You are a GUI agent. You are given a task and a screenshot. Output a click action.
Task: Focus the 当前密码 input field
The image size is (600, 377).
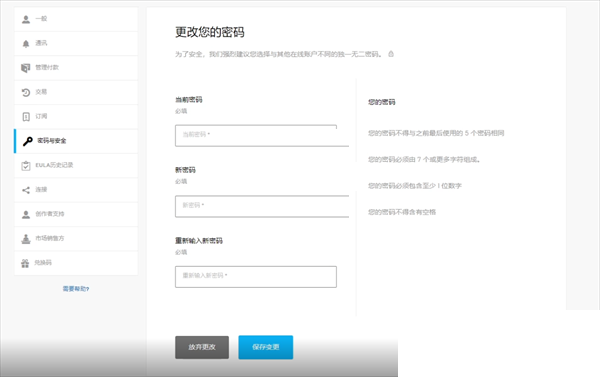(x=262, y=135)
